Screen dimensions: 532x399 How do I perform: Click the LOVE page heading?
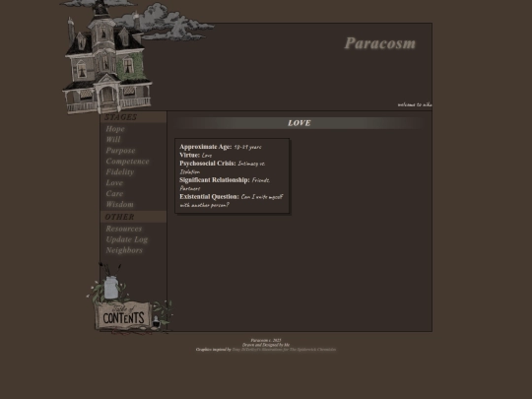(x=299, y=123)
